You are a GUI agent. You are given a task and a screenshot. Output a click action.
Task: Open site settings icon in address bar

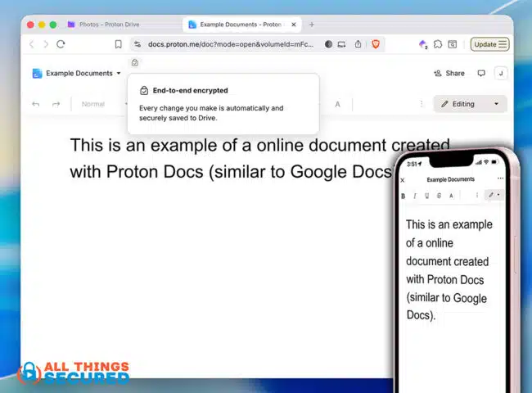point(138,44)
